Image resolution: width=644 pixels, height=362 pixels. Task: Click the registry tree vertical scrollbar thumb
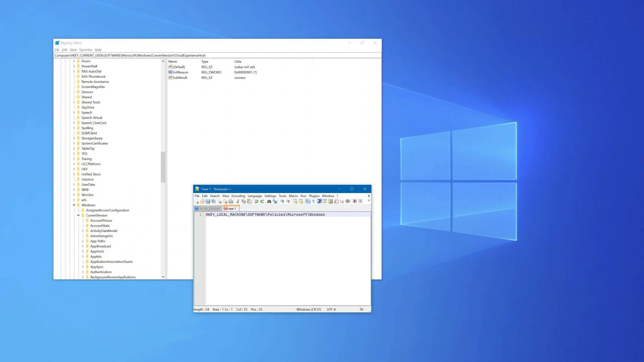point(163,167)
